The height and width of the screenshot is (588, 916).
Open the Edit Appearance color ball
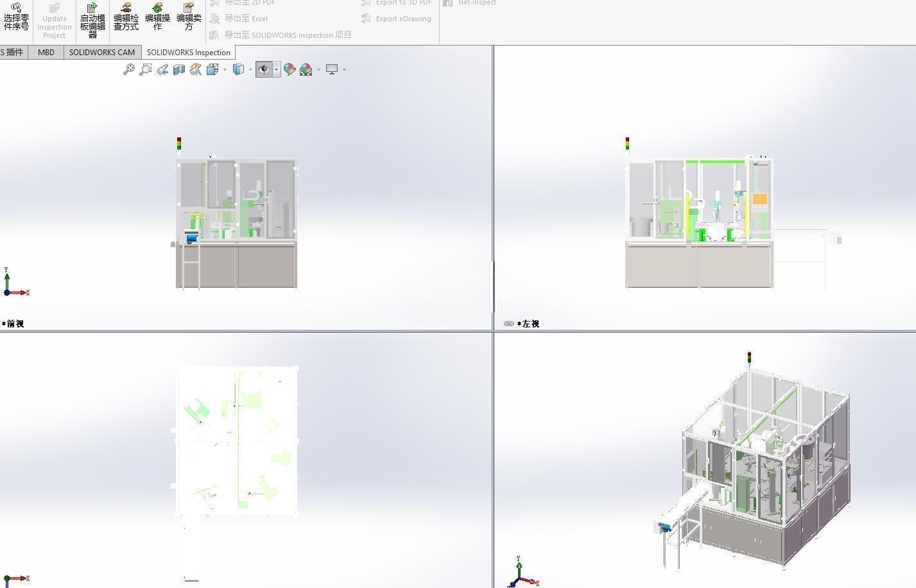click(289, 69)
